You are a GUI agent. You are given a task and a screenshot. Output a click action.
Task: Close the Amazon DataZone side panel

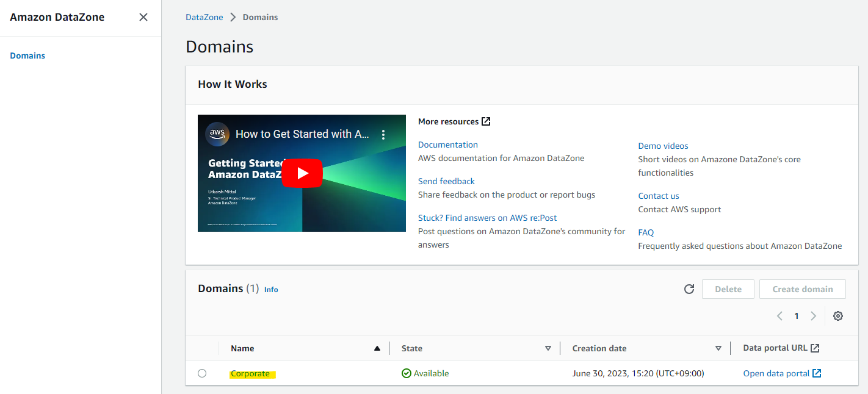143,17
